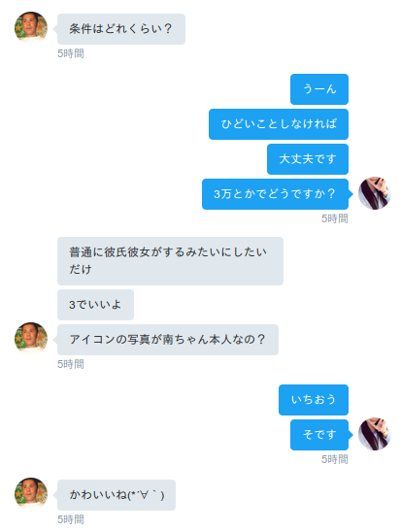This screenshot has height=532, width=401.
Task: Click the 'そです' message bubble
Action: [x=319, y=435]
